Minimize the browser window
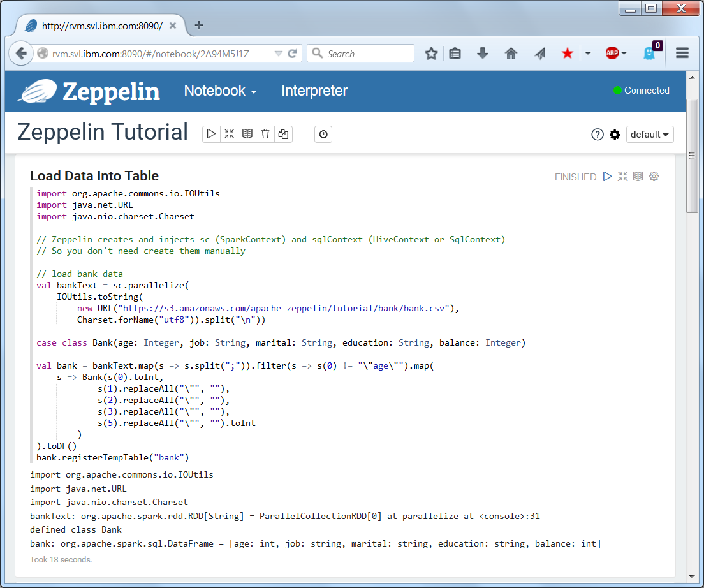The height and width of the screenshot is (588, 704). (630, 8)
